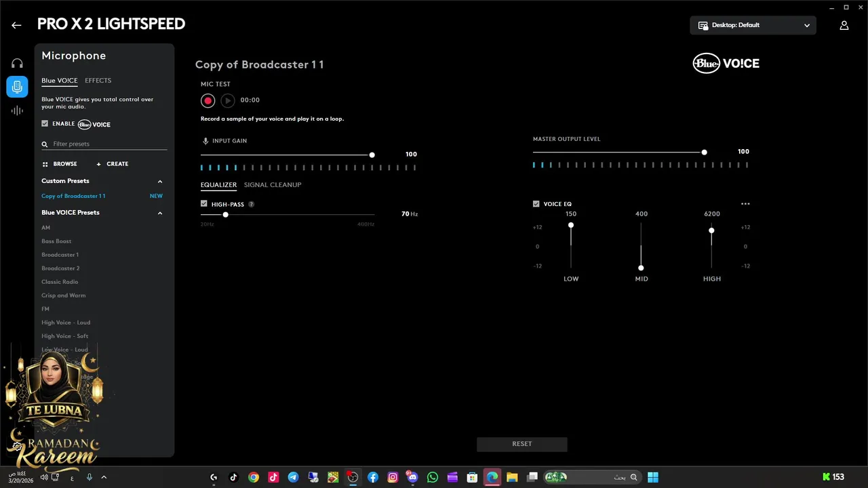Click the system tray microphone icon
Viewport: 868px width, 488px height.
pyautogui.click(x=89, y=477)
